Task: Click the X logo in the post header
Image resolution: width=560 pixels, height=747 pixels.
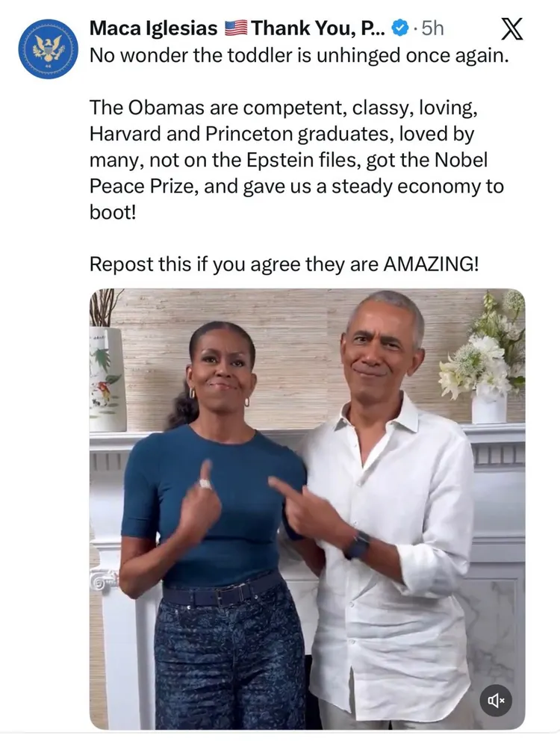Action: 512,29
